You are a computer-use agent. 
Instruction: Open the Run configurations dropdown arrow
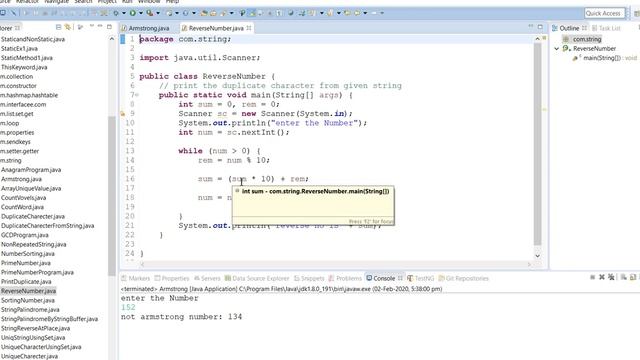(x=141, y=13)
